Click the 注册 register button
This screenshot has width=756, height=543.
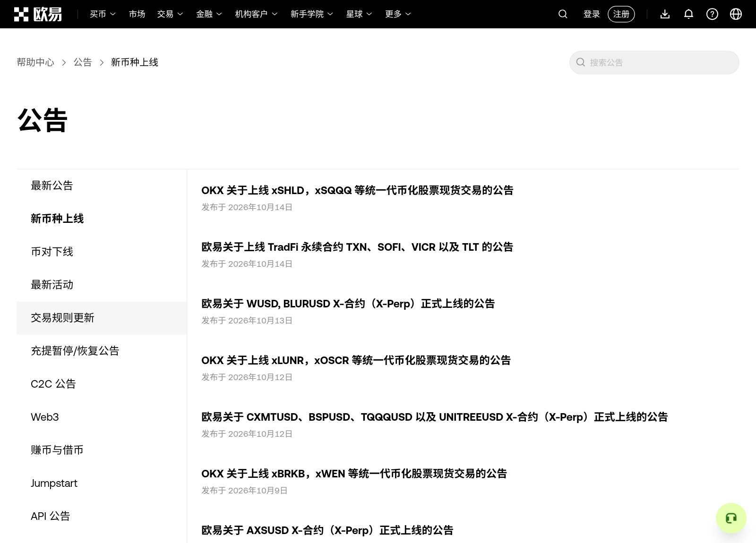pos(621,14)
